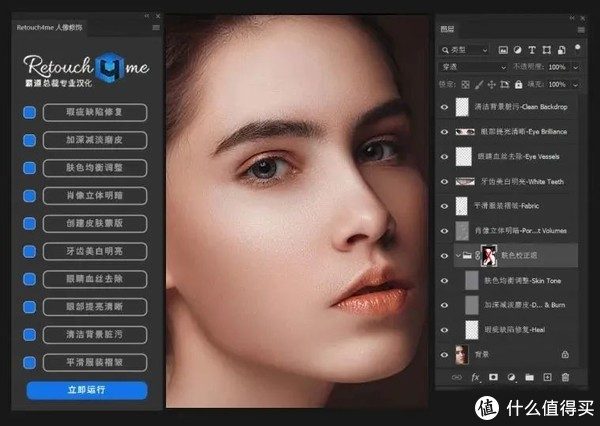600x426 pixels.
Task: Lock image pixels with brush icon
Action: tap(479, 85)
